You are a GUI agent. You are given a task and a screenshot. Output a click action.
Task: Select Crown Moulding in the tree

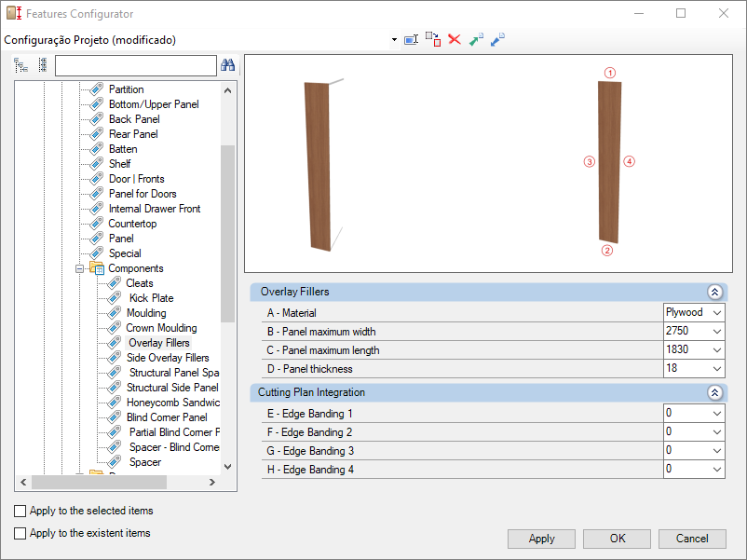[x=161, y=328]
